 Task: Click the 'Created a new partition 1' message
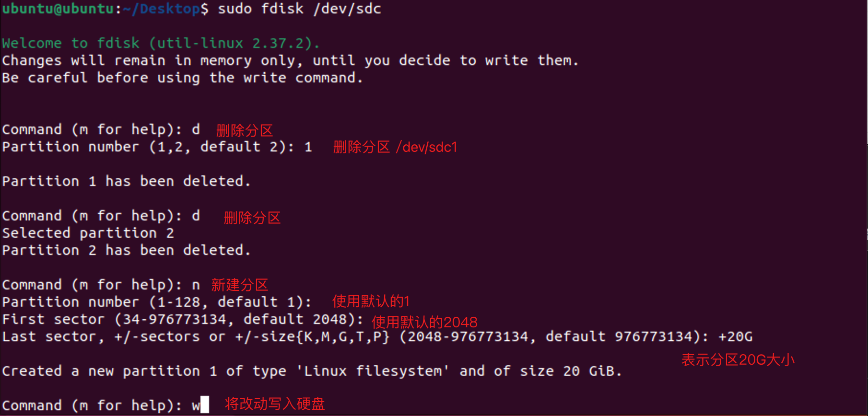click(312, 371)
